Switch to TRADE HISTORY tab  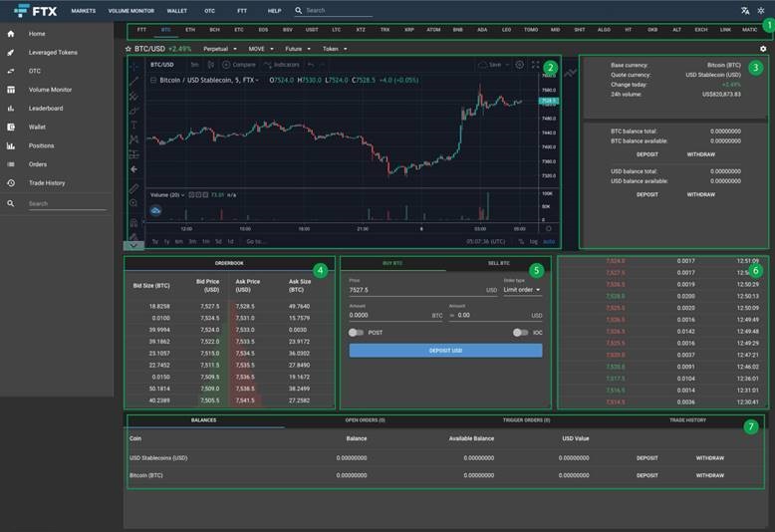[x=687, y=420]
